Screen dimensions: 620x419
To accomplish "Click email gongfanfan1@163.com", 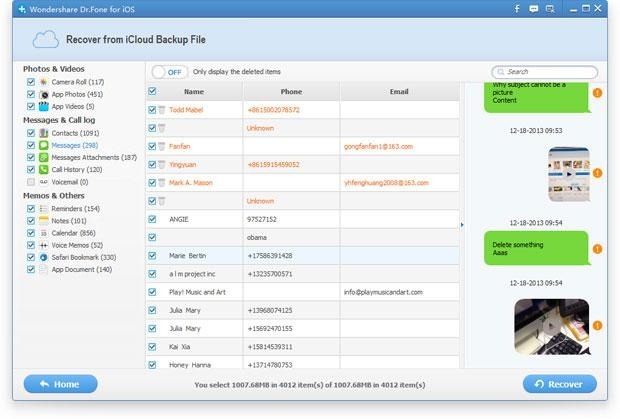I will (378, 147).
